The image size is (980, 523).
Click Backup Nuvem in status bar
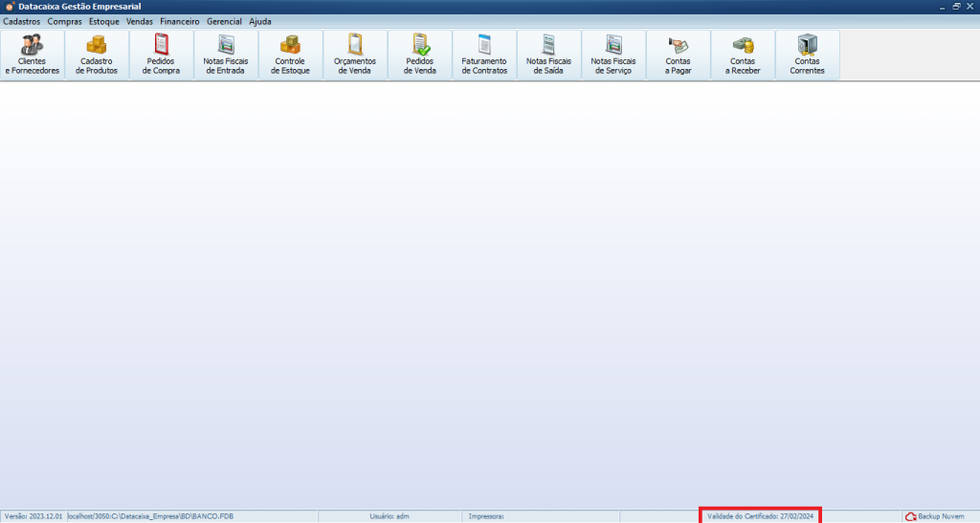click(x=935, y=516)
